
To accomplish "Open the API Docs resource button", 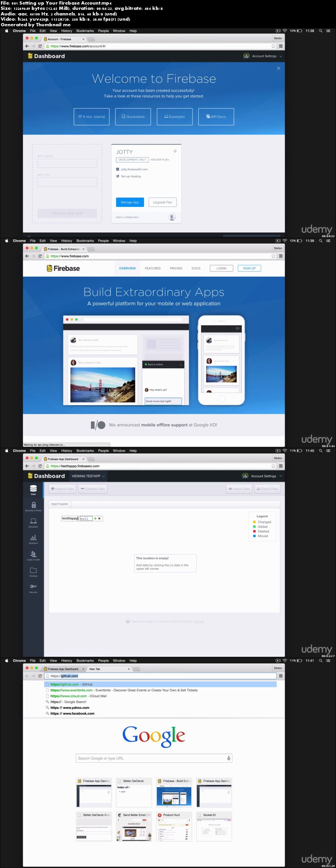I will (216, 117).
